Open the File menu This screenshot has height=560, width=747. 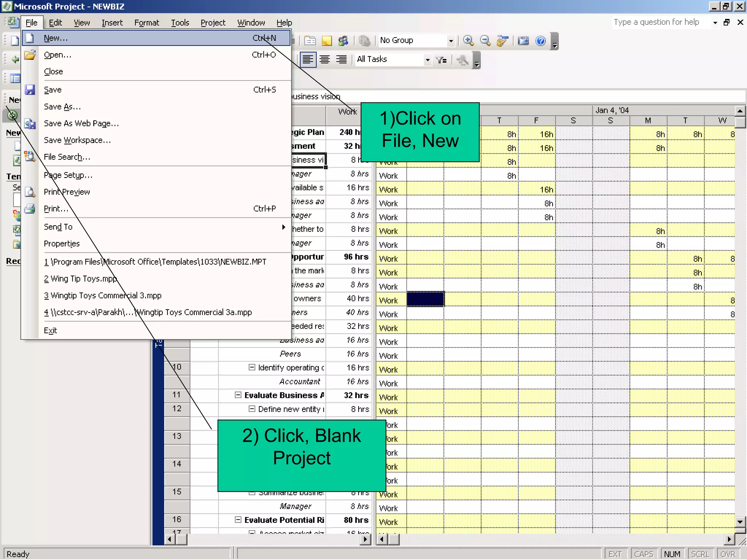click(31, 23)
